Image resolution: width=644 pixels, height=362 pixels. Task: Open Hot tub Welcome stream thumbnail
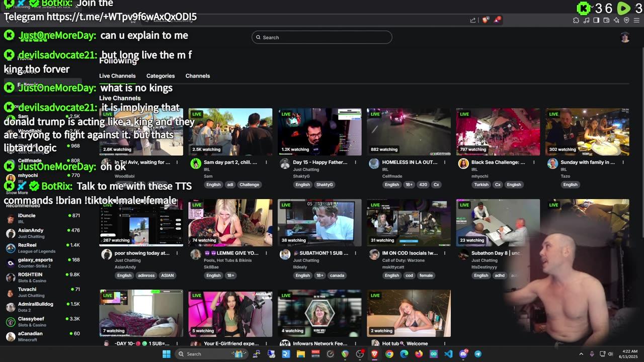pos(409,313)
